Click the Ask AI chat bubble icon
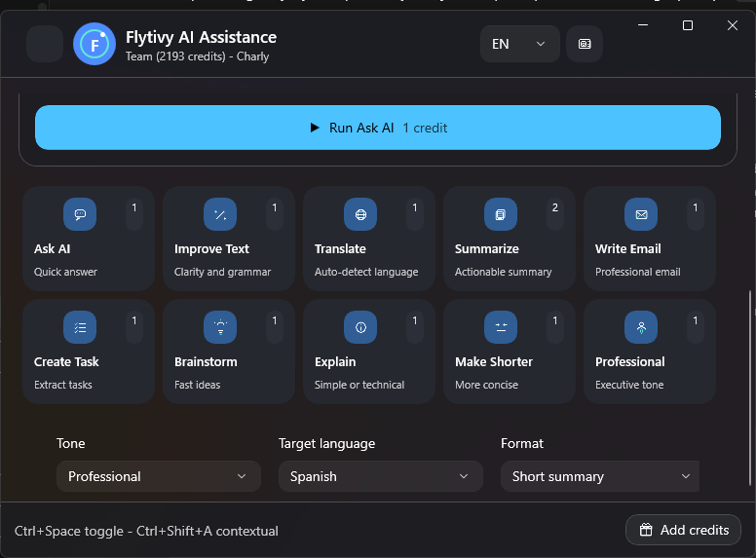This screenshot has height=558, width=756. (x=80, y=214)
